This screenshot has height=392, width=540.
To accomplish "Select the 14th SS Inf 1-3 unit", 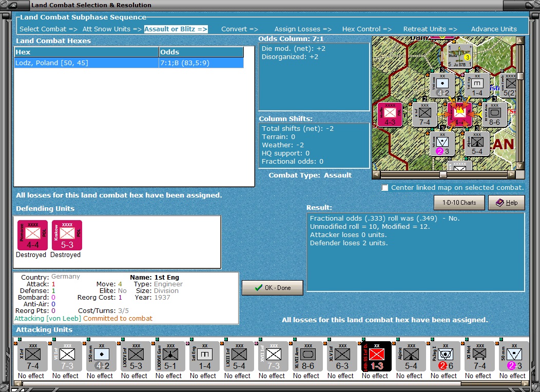I will (x=376, y=357).
